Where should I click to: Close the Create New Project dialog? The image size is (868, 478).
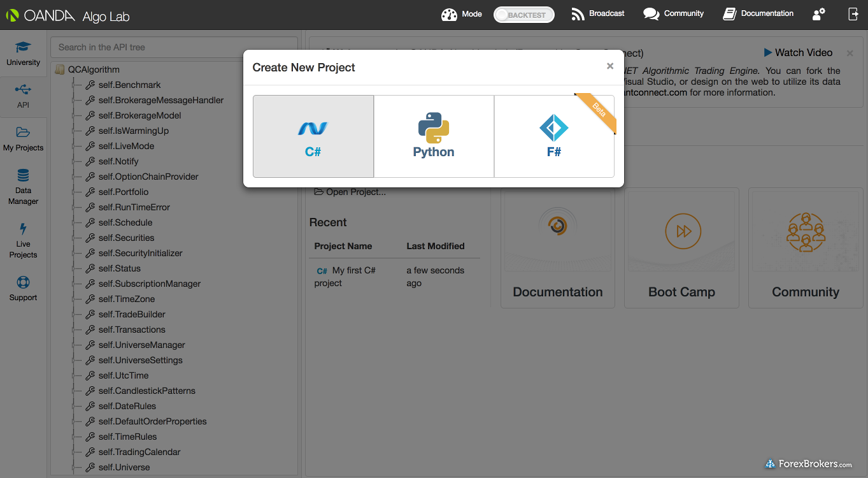click(x=610, y=66)
